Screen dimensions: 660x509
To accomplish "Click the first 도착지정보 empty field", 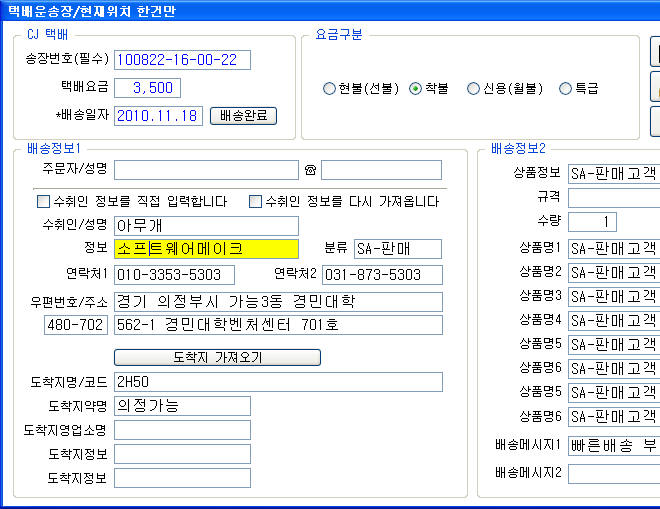I will click(x=182, y=454).
